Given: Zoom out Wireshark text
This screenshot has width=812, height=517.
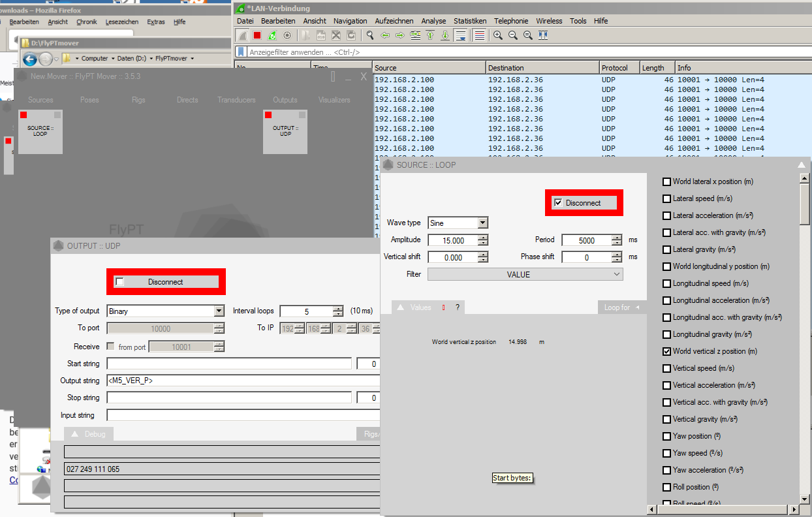Looking at the screenshot, I should [x=513, y=35].
